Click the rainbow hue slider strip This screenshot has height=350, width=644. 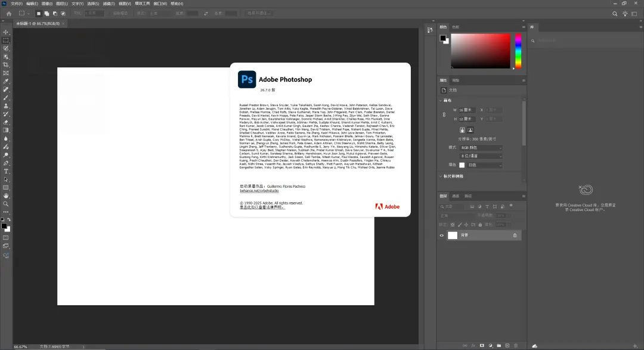coord(518,51)
